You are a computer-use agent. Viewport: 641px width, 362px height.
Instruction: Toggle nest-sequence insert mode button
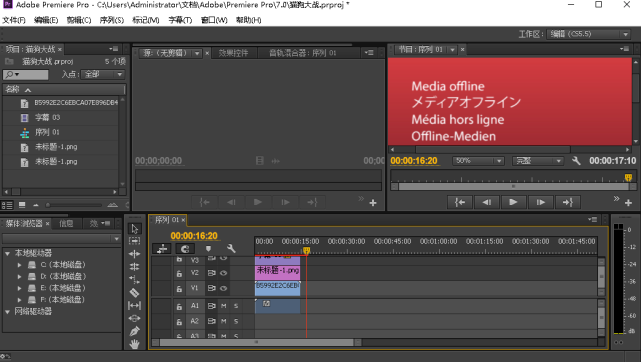click(x=162, y=248)
